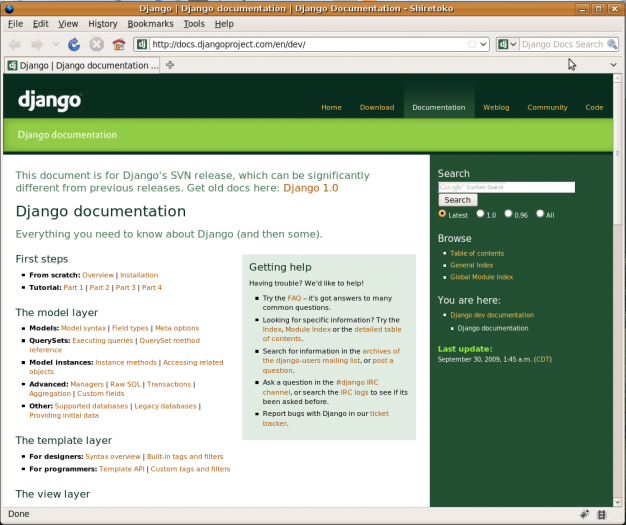The height and width of the screenshot is (525, 626).
Task: Select the Django documentation browser tab
Action: (x=82, y=65)
